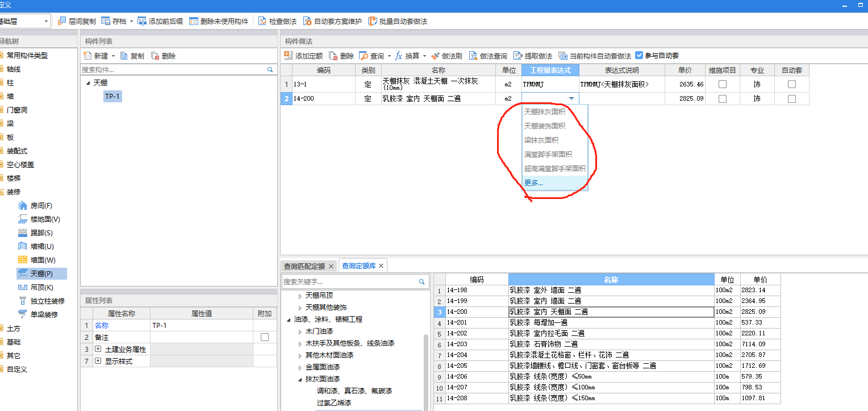Click the 工程量表达式 dropdown arrow in row 2
The width and height of the screenshot is (868, 411).
571,99
